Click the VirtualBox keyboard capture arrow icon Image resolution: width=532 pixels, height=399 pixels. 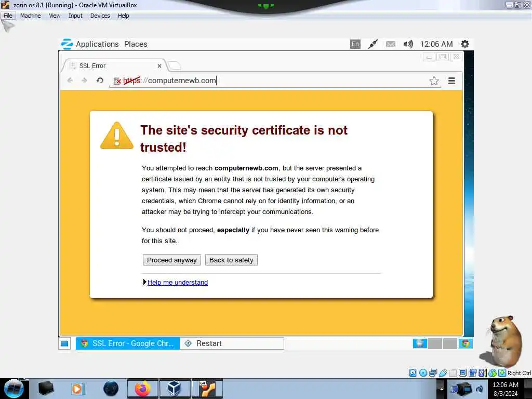[502, 373]
